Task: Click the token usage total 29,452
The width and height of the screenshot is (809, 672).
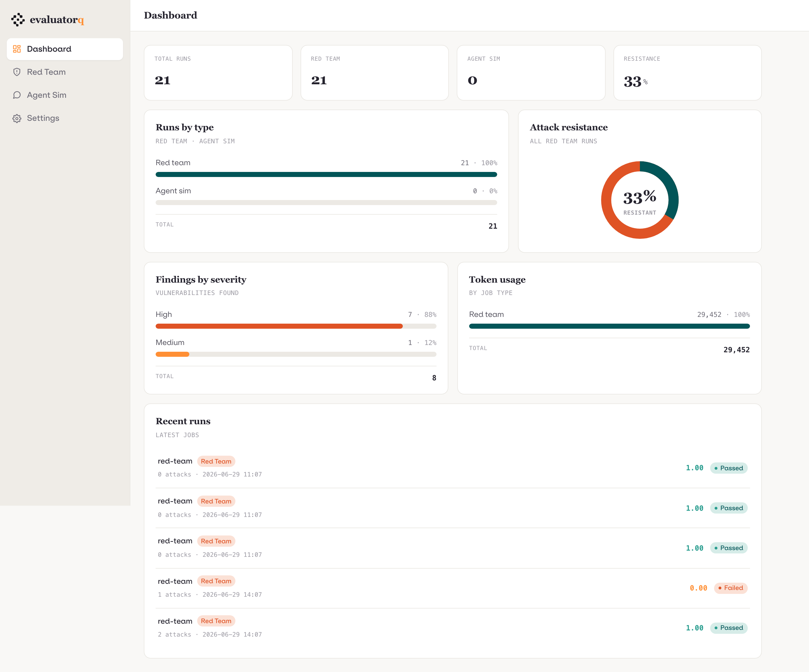Action: [x=737, y=350]
